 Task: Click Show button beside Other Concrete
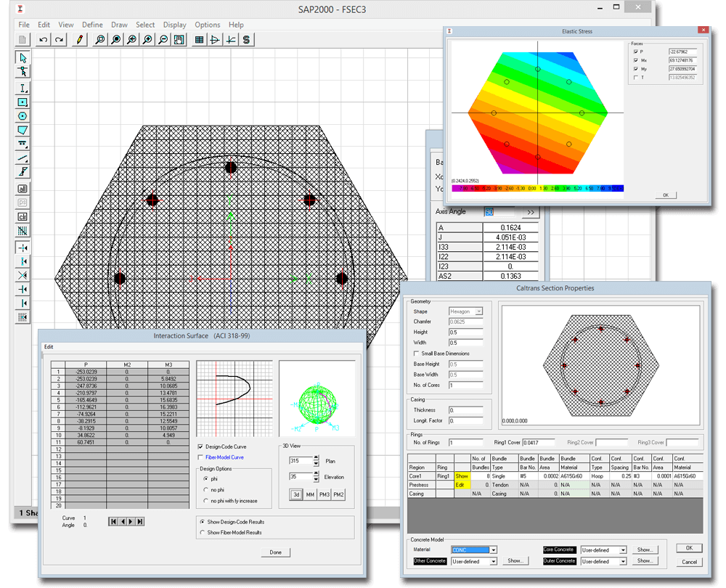[x=515, y=561]
